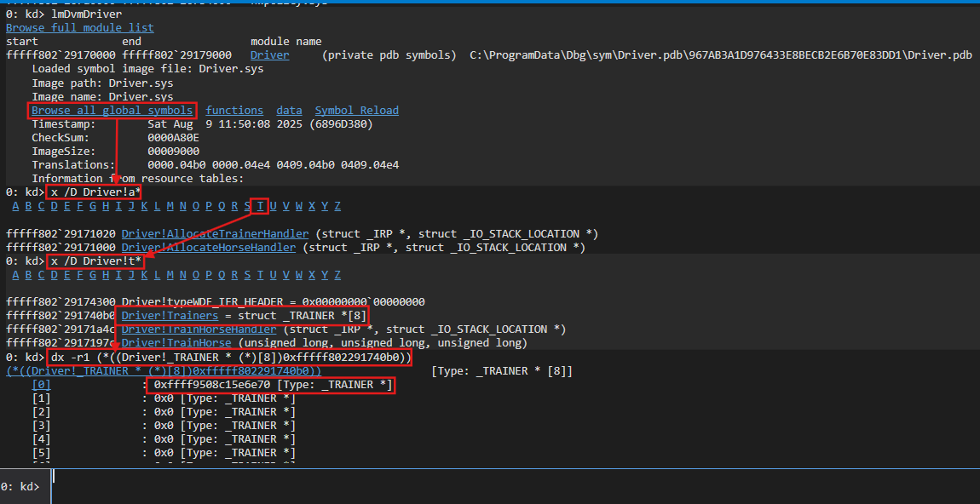Select letter Z in alphabet row below Driver!a* command
The width and height of the screenshot is (980, 504).
[x=337, y=206]
